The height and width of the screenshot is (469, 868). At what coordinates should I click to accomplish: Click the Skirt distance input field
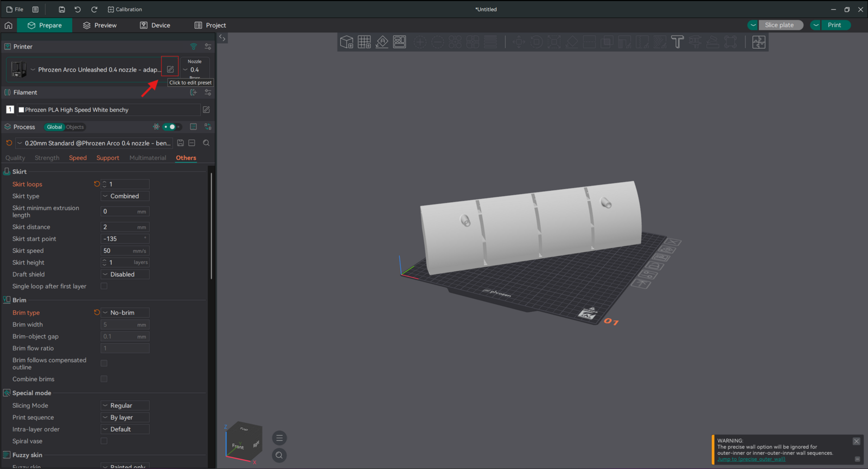point(125,227)
